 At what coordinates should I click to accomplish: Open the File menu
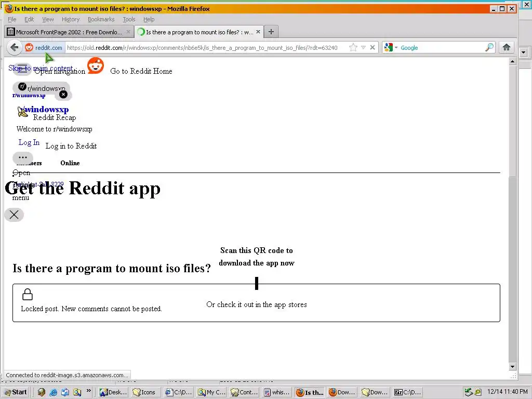(x=12, y=19)
